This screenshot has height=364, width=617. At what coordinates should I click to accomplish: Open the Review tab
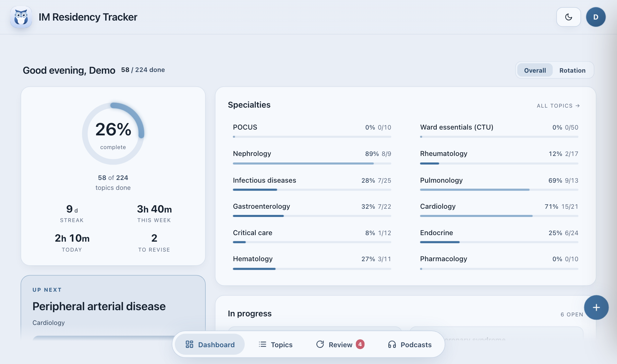click(x=340, y=344)
